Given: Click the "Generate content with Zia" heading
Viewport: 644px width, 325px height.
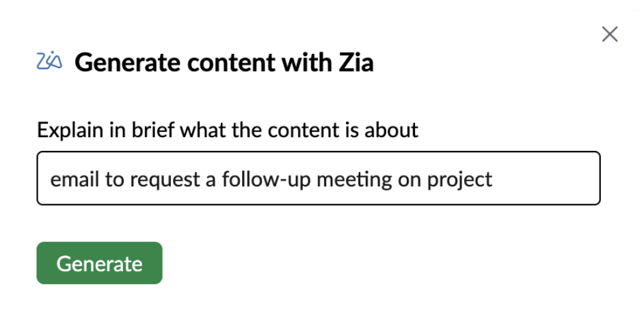Looking at the screenshot, I should pos(224,63).
